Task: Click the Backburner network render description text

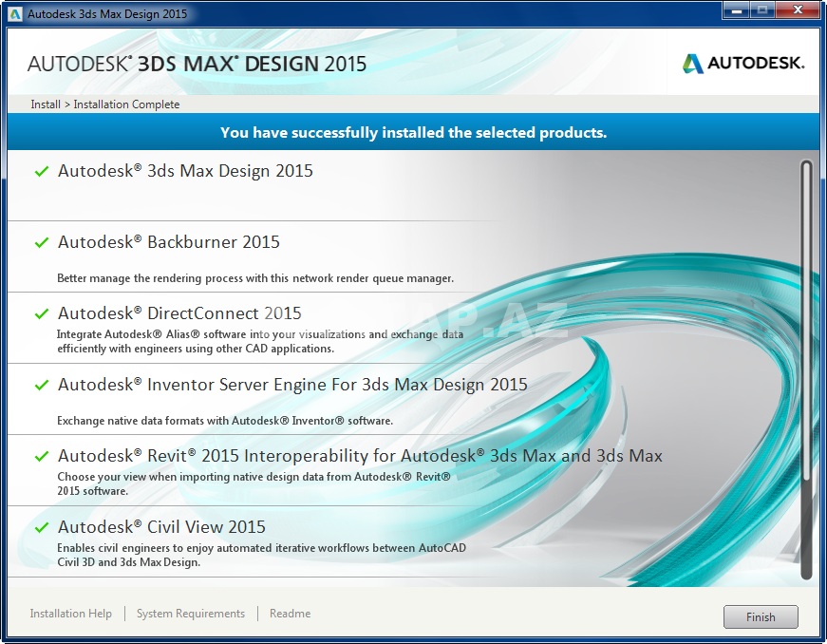Action: 255,278
